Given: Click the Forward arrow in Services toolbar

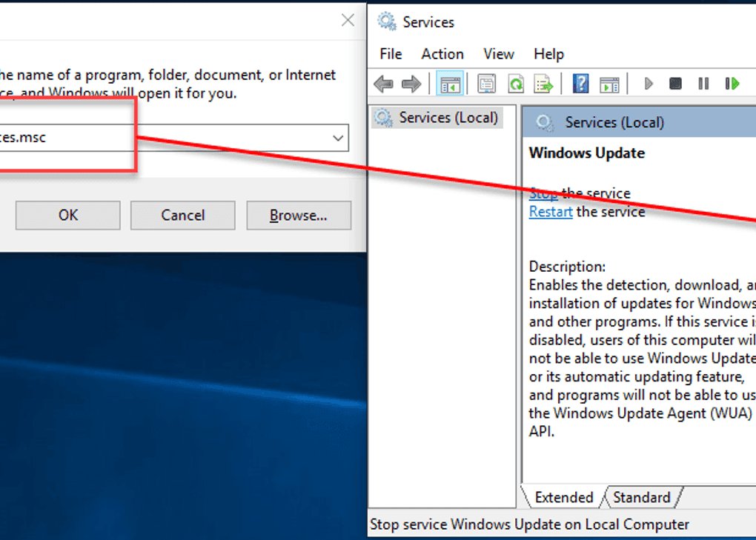Looking at the screenshot, I should pyautogui.click(x=411, y=84).
